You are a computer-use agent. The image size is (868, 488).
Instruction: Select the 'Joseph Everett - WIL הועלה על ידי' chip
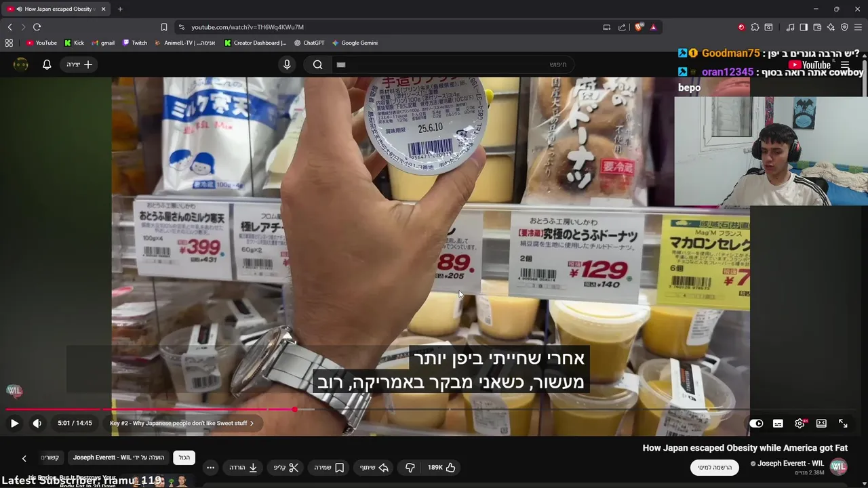tap(119, 457)
